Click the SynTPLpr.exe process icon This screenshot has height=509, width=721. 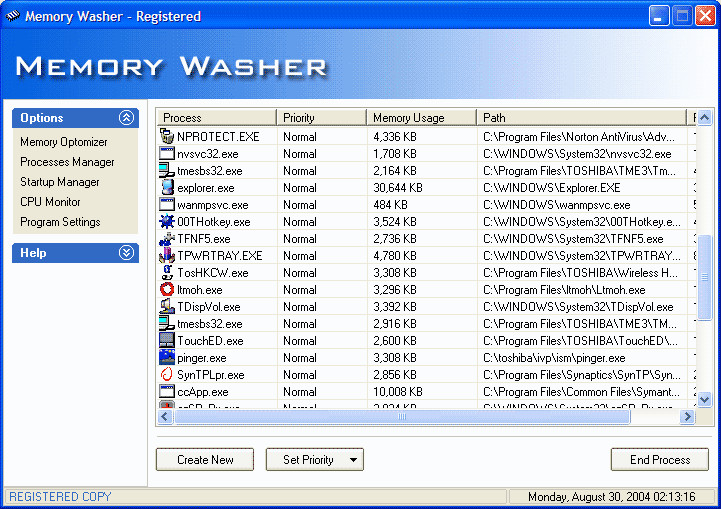167,374
